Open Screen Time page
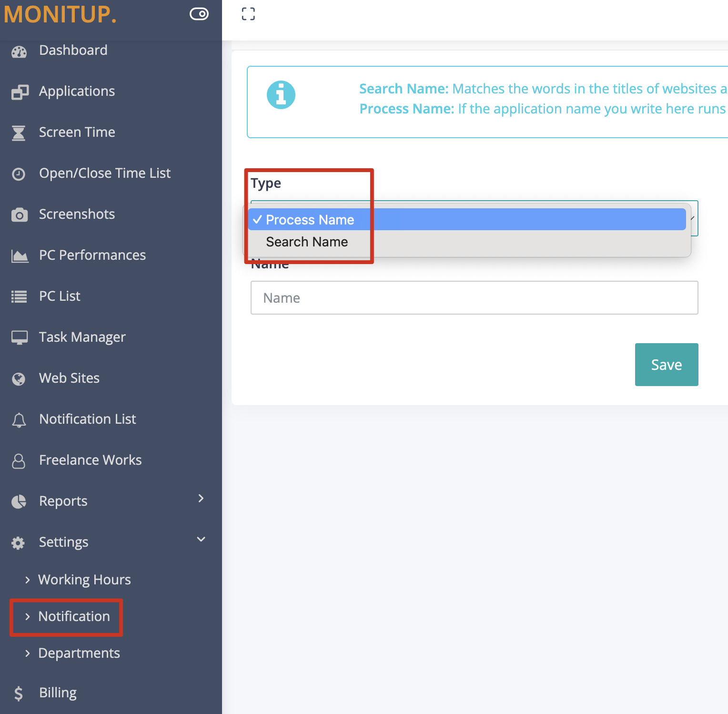 click(77, 132)
